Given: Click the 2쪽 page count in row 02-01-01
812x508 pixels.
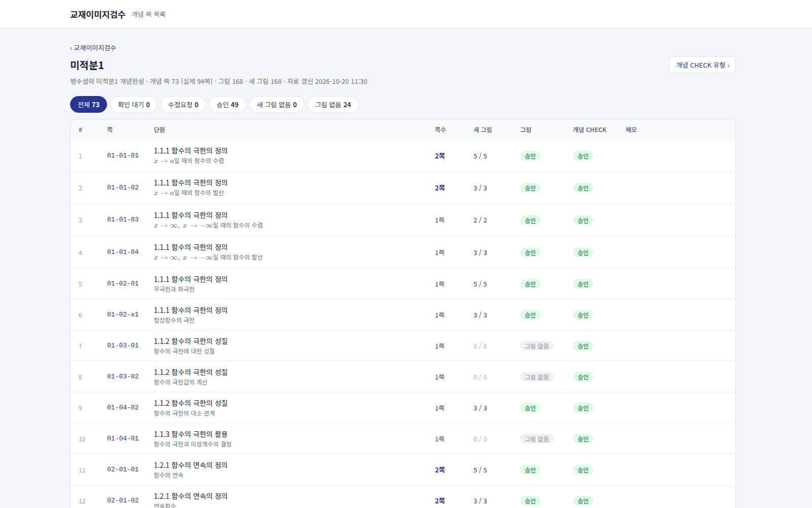Looking at the screenshot, I should [439, 470].
